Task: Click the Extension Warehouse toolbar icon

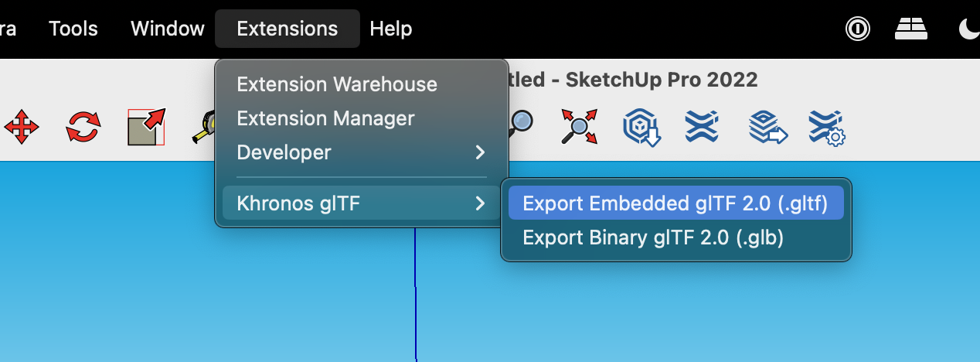Action: pyautogui.click(x=702, y=126)
